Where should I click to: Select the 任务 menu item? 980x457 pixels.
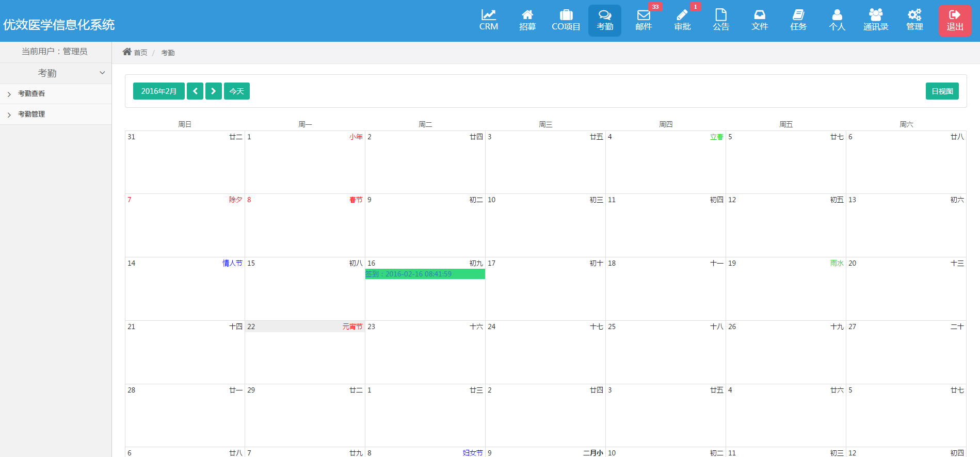(x=798, y=20)
